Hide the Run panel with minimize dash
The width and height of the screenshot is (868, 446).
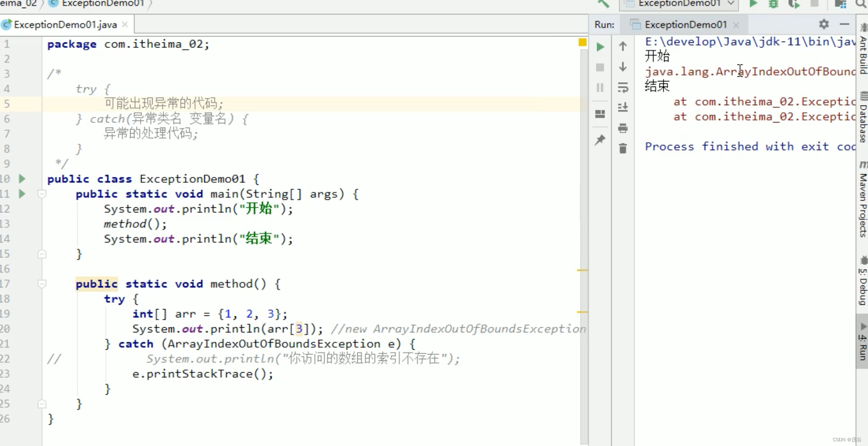click(844, 24)
